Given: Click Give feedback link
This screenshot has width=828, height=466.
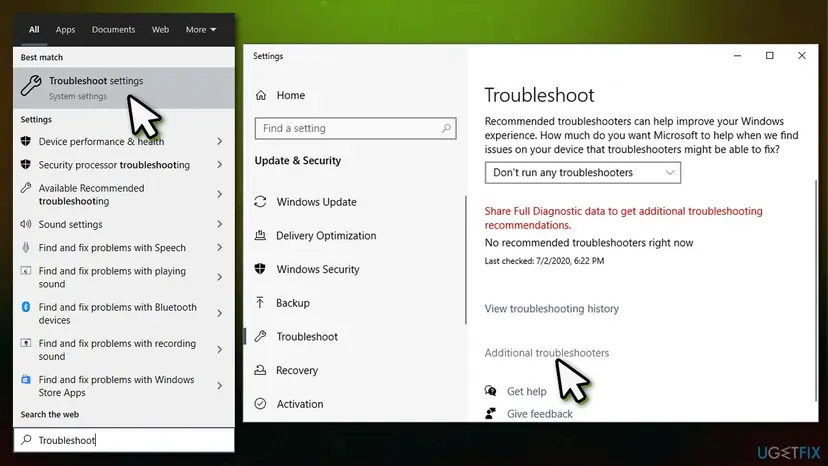Looking at the screenshot, I should point(540,414).
